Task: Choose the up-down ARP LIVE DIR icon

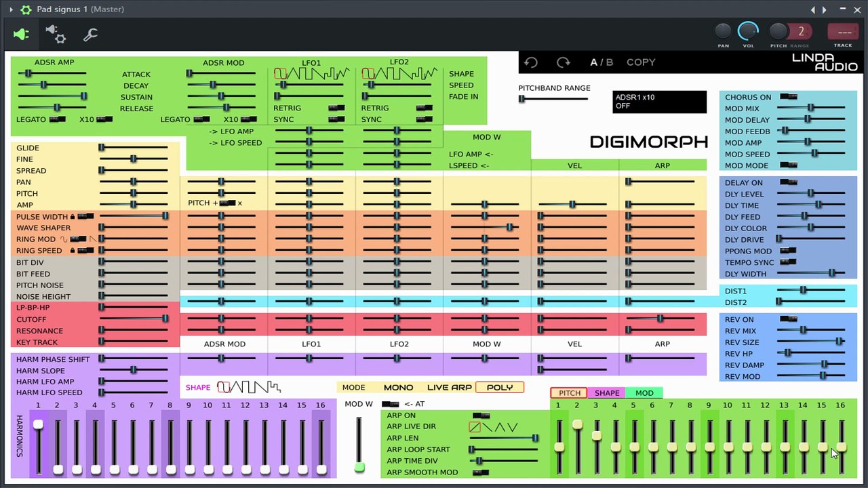Action: (x=500, y=427)
